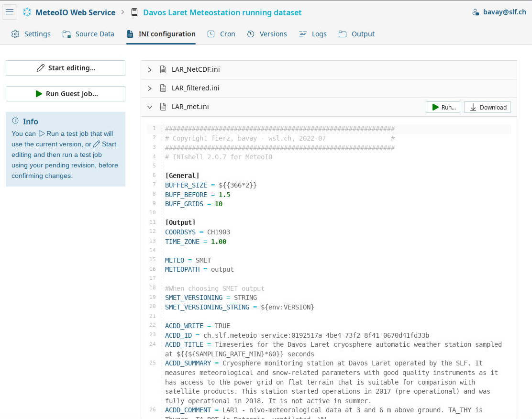Click the MeteoIO snowflake logo icon

coord(27,12)
